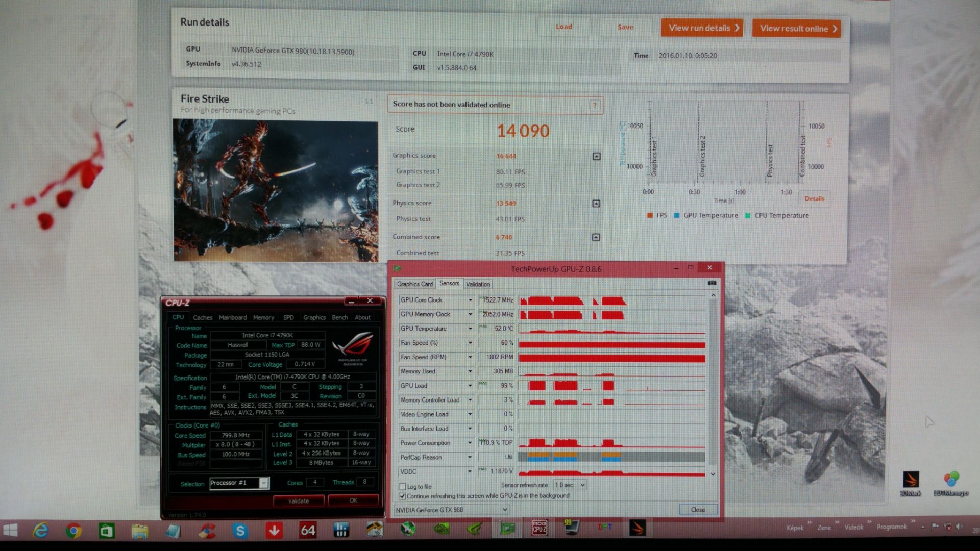Collapse the Physics score section

[596, 204]
